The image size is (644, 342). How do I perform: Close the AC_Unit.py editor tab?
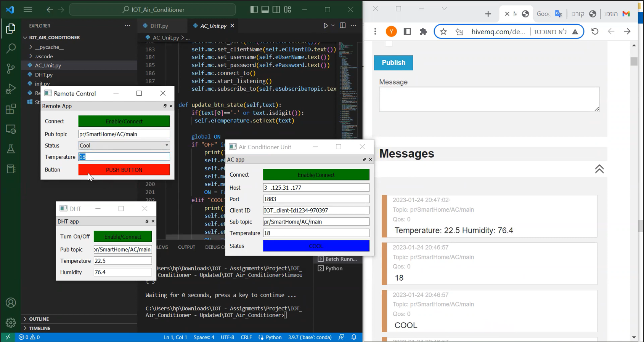pyautogui.click(x=232, y=26)
